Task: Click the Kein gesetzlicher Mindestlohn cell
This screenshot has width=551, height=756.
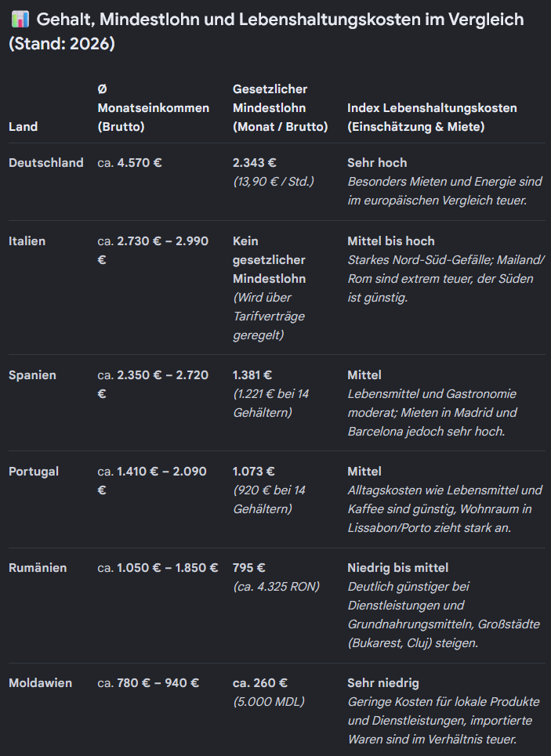Action: 269,260
